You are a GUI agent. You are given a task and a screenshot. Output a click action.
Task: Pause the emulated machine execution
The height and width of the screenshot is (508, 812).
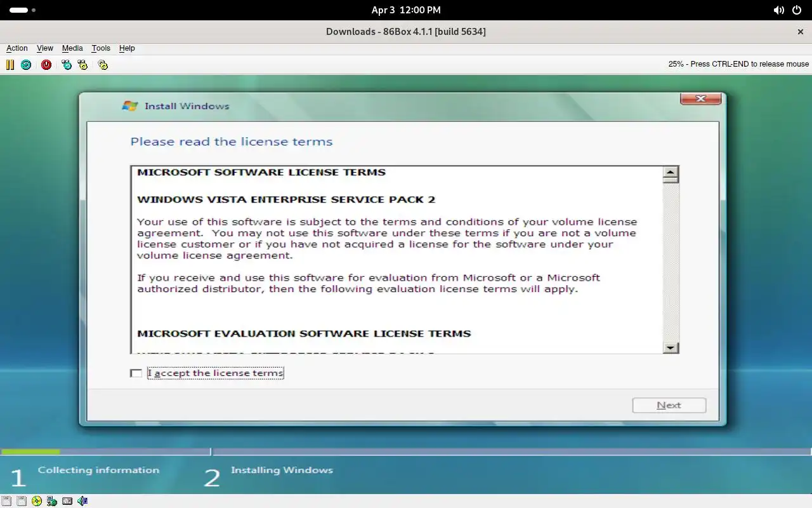(10, 65)
